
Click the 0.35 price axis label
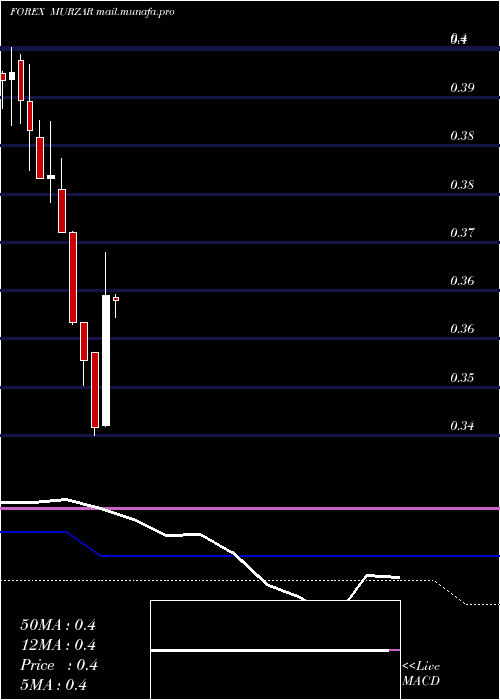462,378
